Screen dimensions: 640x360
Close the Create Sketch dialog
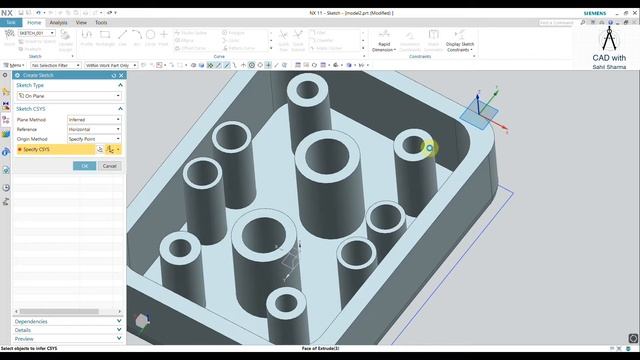pyautogui.click(x=121, y=76)
